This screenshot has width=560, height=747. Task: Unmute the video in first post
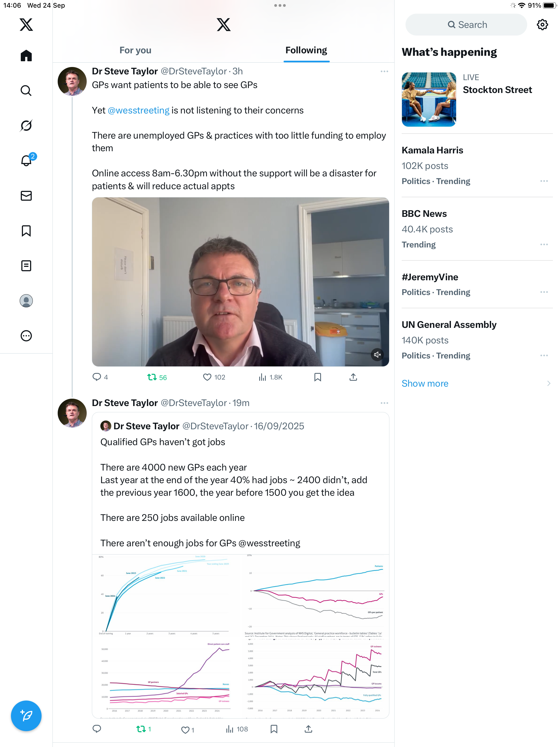point(377,355)
